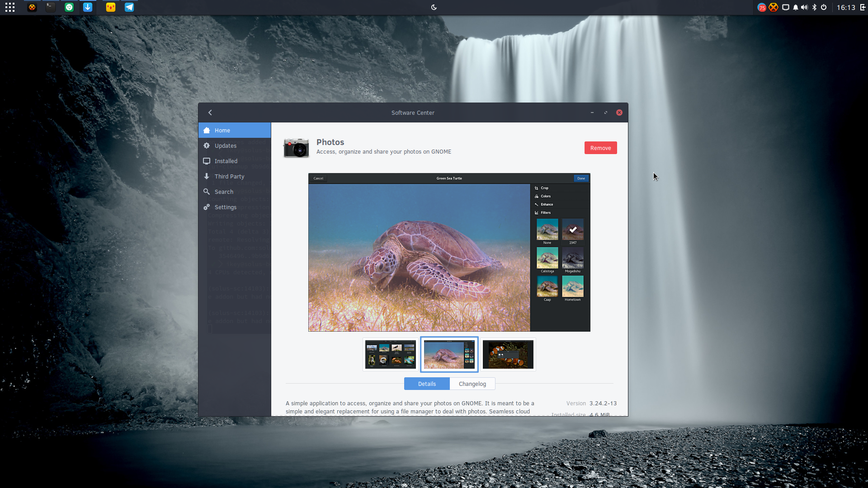The width and height of the screenshot is (868, 488).
Task: Click the Software Center window title
Action: (x=413, y=113)
